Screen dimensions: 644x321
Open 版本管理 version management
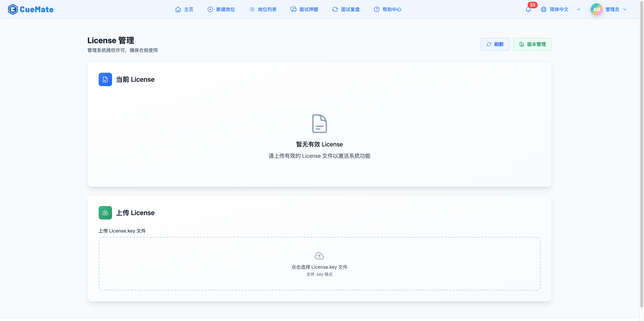click(532, 44)
